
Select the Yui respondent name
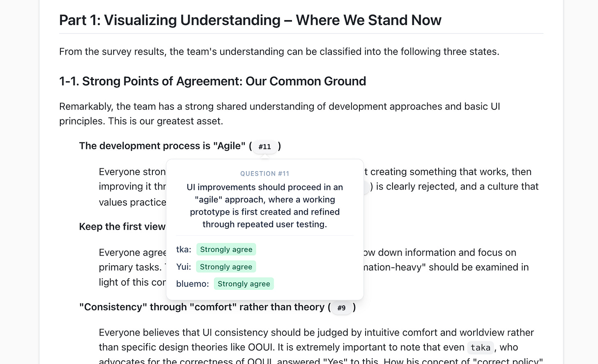click(x=184, y=267)
